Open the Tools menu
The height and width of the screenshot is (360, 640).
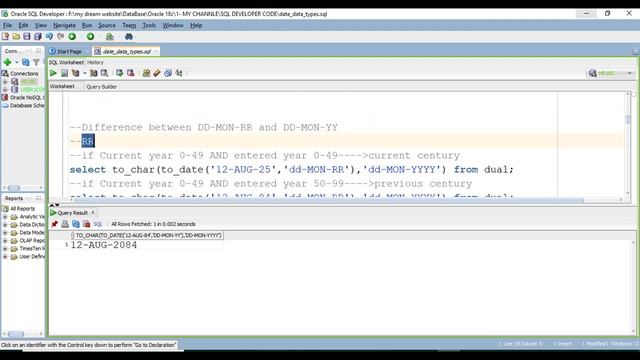[149, 25]
